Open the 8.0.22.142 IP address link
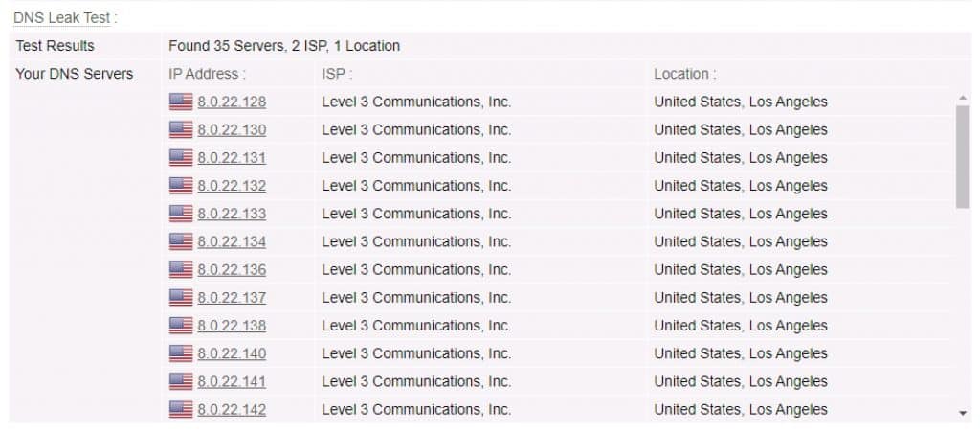The height and width of the screenshot is (432, 980). 232,410
